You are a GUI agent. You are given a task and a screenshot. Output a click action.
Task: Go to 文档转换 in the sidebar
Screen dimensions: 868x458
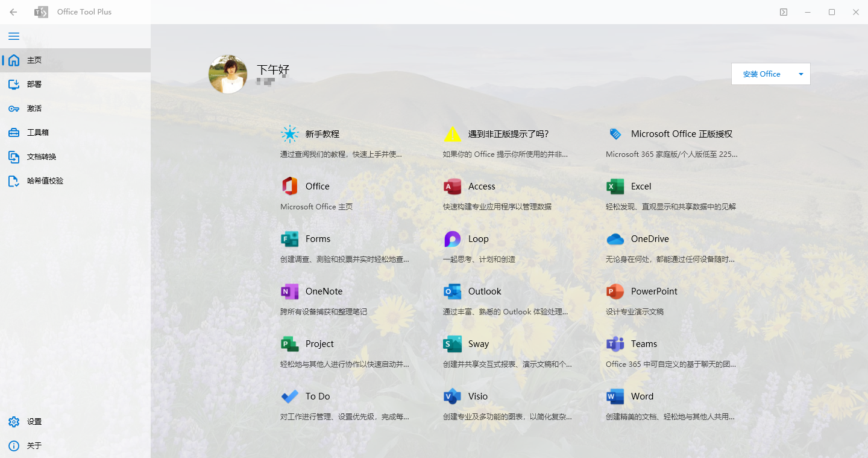click(41, 157)
